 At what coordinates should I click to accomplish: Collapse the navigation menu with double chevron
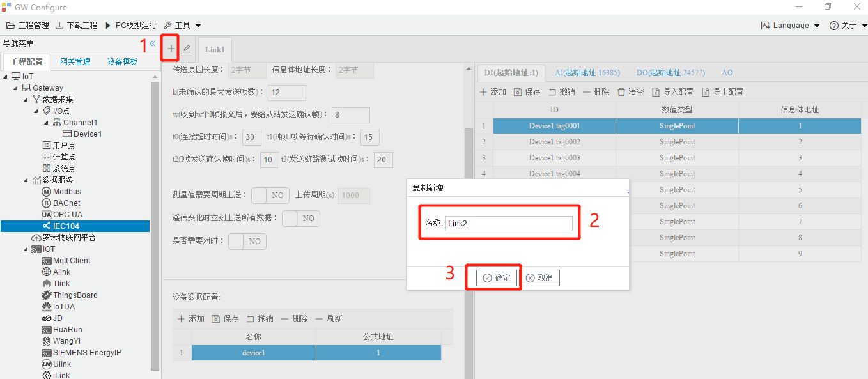153,43
